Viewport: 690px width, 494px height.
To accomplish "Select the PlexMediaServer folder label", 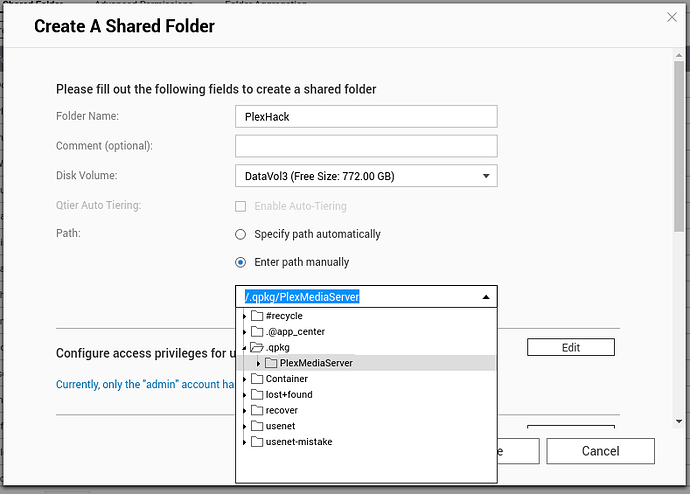I will click(x=316, y=363).
